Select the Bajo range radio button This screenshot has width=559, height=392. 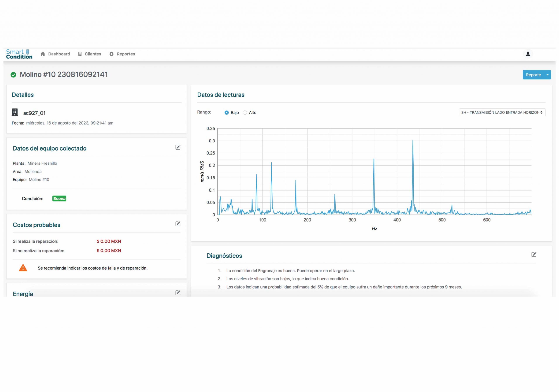pos(227,113)
